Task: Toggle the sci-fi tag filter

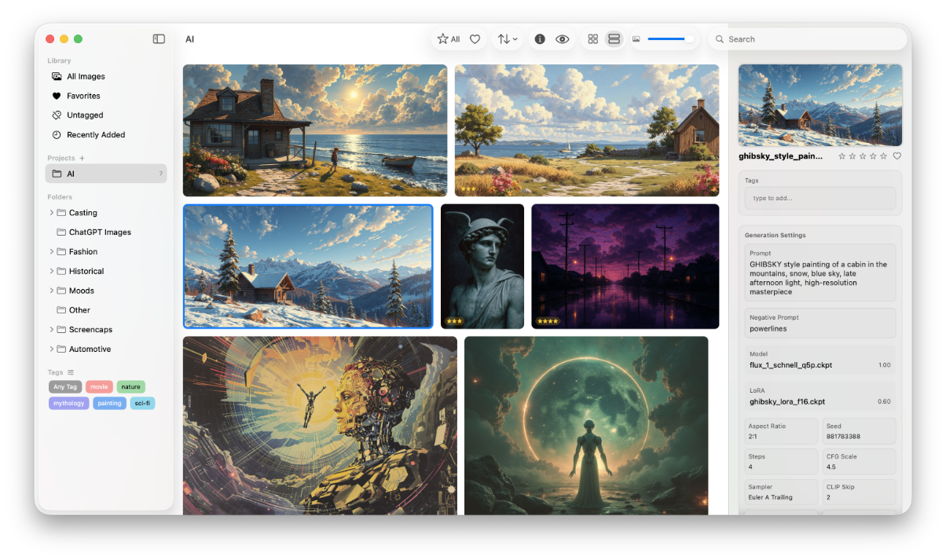Action: pos(142,403)
